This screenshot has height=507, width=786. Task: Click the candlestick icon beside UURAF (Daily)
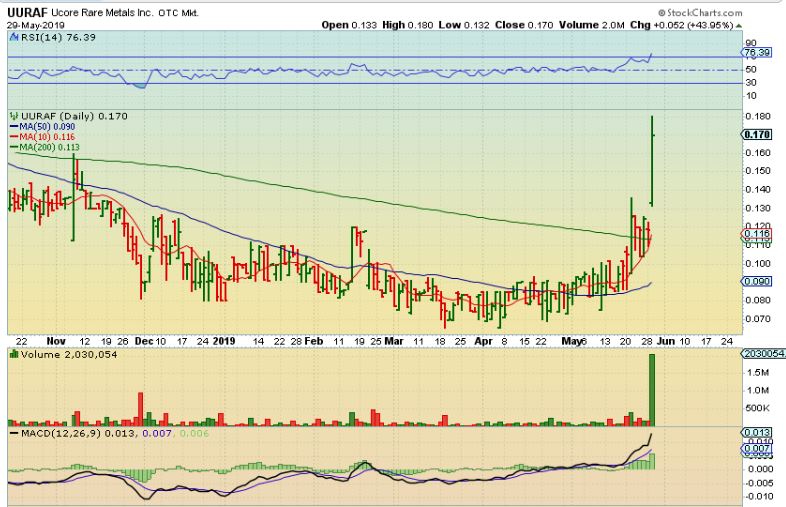point(12,117)
